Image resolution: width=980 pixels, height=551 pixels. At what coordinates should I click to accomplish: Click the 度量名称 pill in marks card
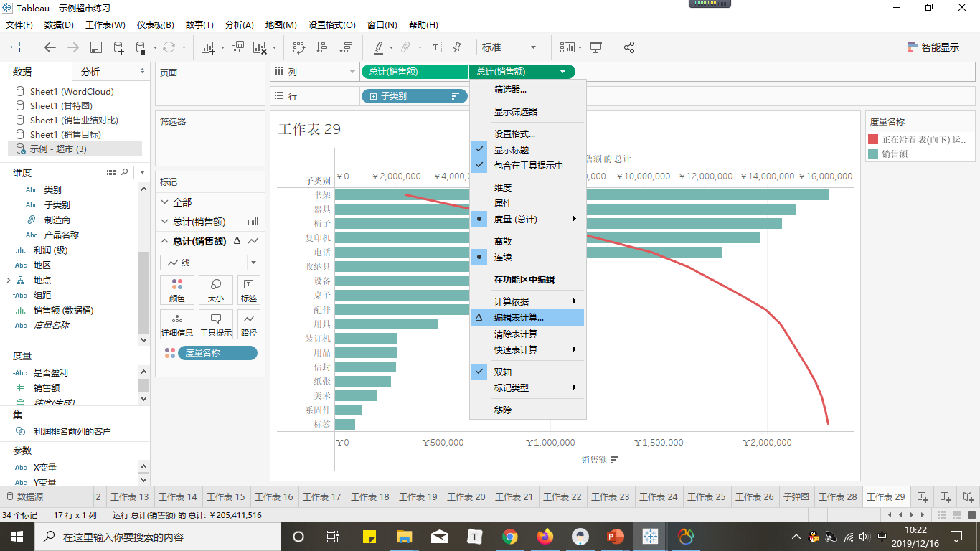(217, 353)
